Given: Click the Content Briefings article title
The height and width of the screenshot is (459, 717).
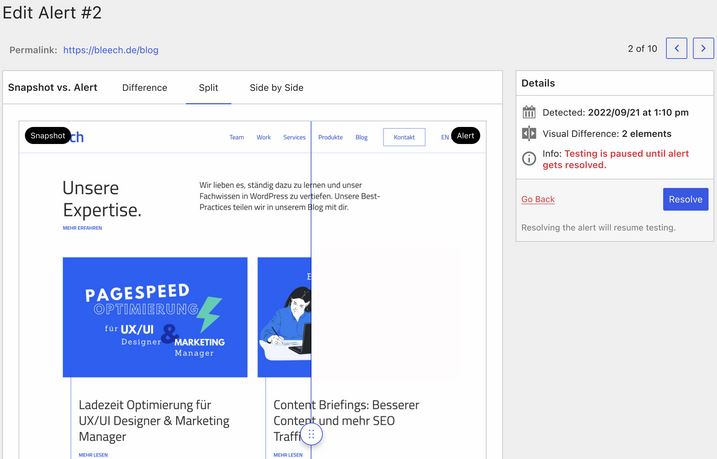Looking at the screenshot, I should point(346,421).
